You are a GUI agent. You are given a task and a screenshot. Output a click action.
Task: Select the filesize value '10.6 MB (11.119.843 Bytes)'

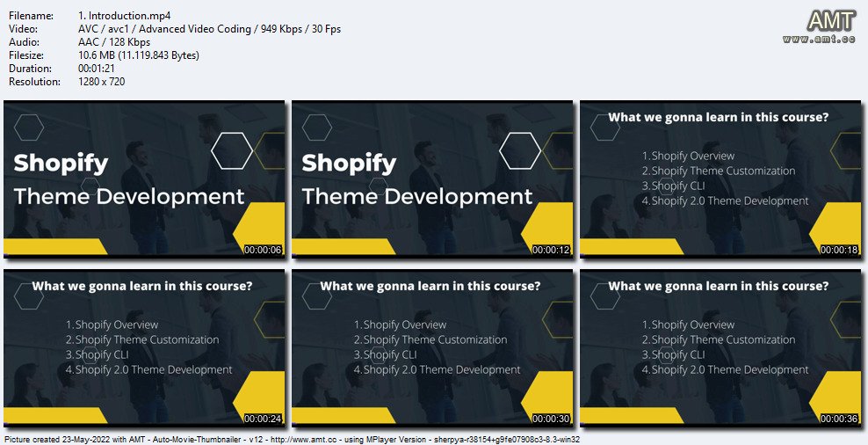(x=139, y=55)
